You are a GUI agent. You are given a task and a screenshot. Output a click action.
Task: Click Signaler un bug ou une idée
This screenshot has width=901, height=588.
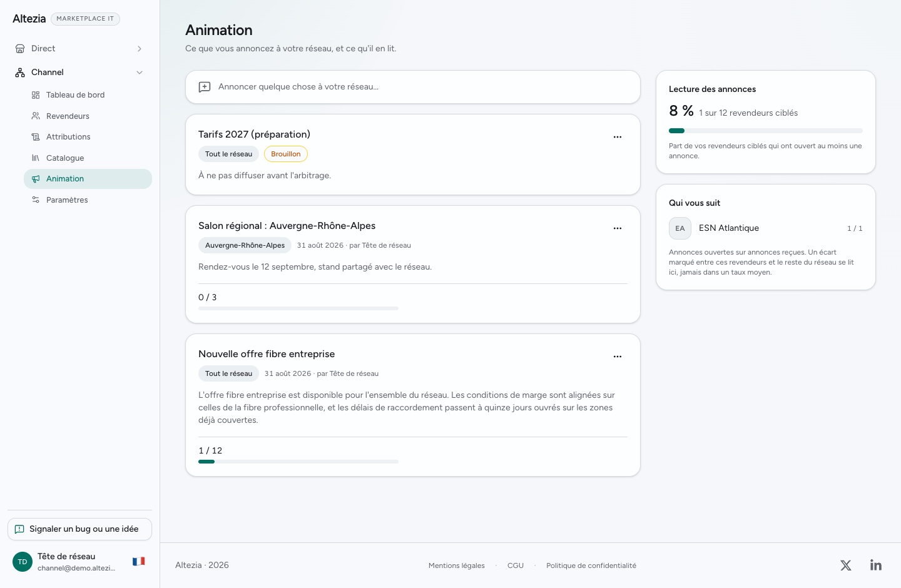(x=79, y=529)
